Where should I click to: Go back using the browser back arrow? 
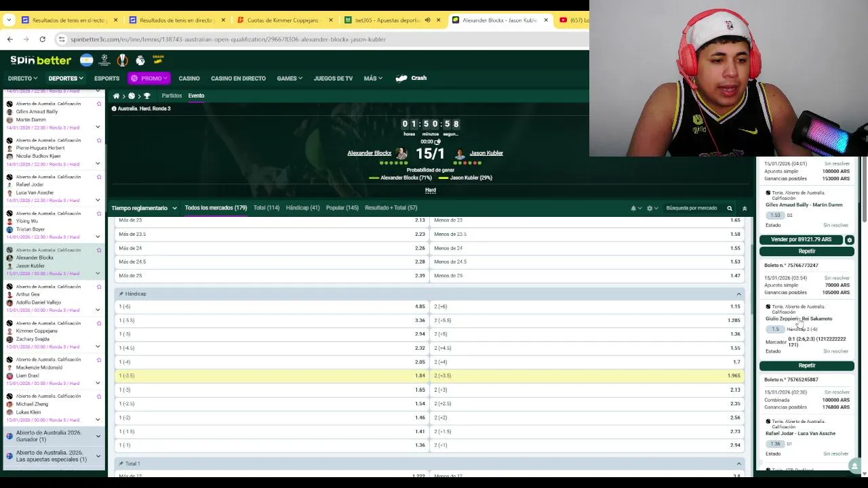pos(9,39)
